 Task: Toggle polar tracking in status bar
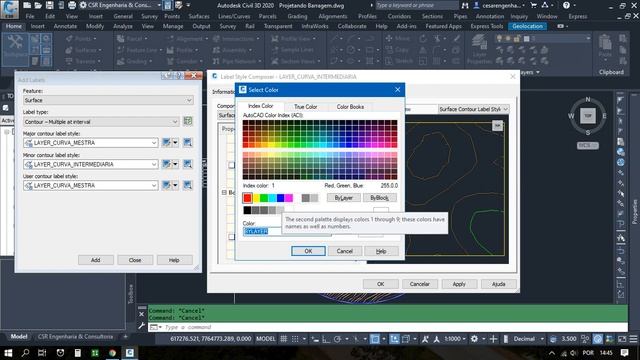click(x=338, y=339)
